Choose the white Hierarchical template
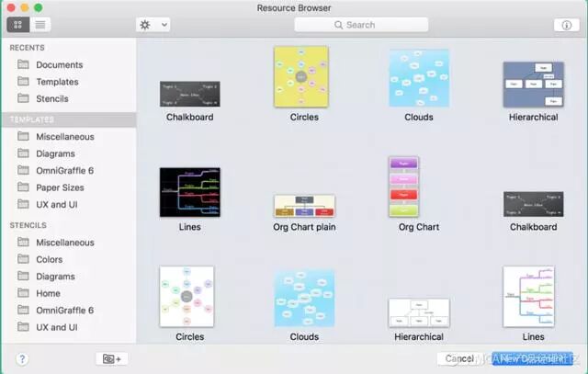This screenshot has width=588, height=374. [x=419, y=312]
